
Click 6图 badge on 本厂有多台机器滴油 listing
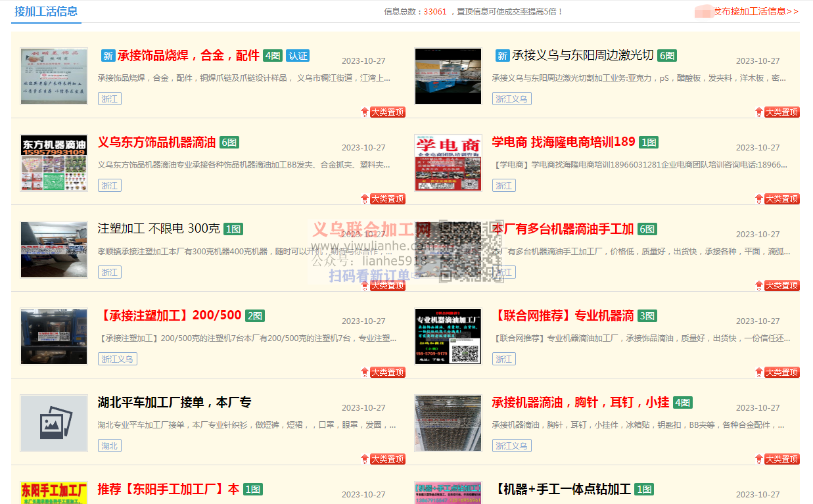tap(647, 229)
